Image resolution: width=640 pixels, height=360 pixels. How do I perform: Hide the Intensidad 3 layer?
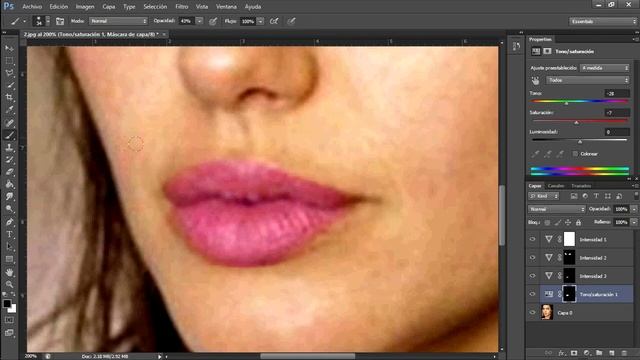pos(533,276)
